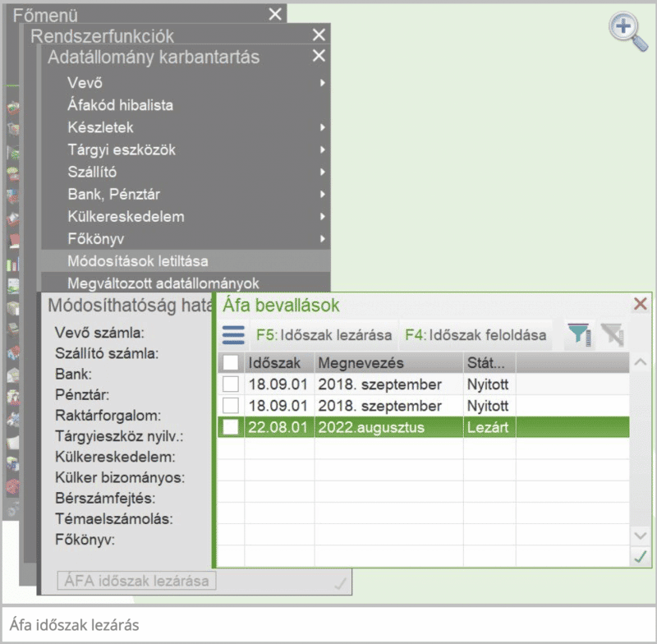Sort by the Megnevezés column header
The height and width of the screenshot is (644, 657).
pyautogui.click(x=388, y=363)
